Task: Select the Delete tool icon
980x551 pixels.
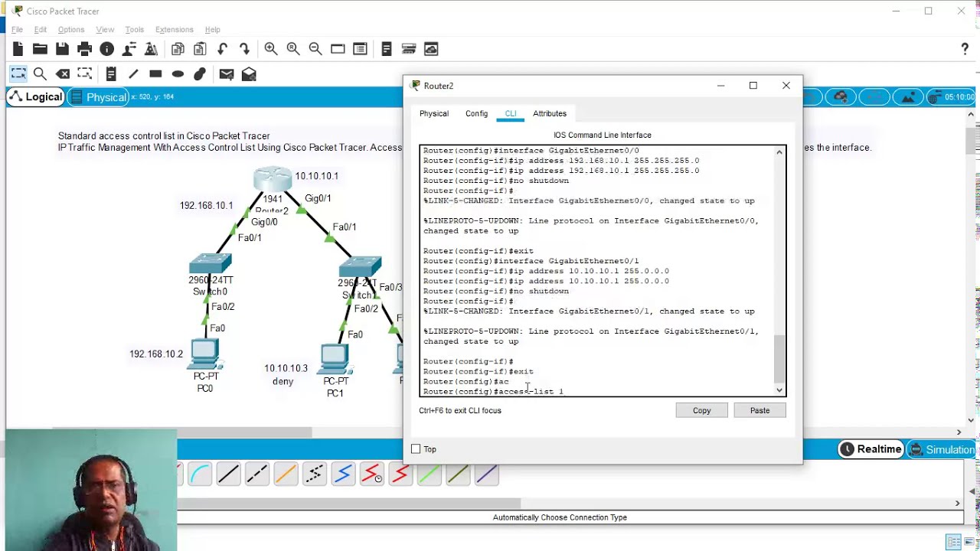Action: click(x=63, y=74)
